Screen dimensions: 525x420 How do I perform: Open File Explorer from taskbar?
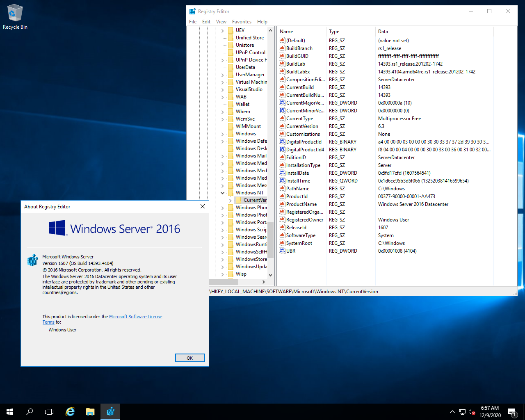[x=90, y=412]
